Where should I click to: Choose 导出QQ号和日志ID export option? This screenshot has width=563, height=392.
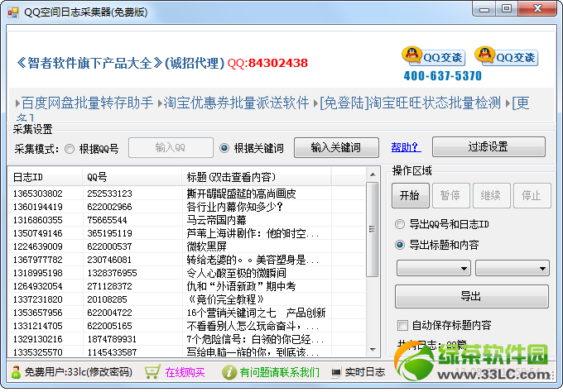(400, 224)
